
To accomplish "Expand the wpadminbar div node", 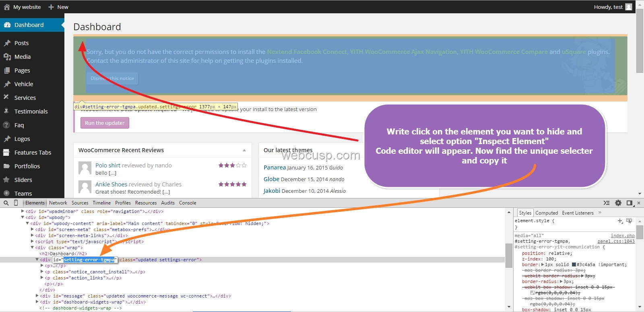I will (23, 211).
